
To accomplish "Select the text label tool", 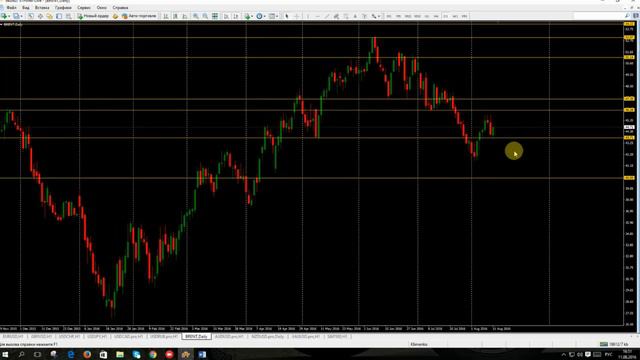I will pos(364,16).
